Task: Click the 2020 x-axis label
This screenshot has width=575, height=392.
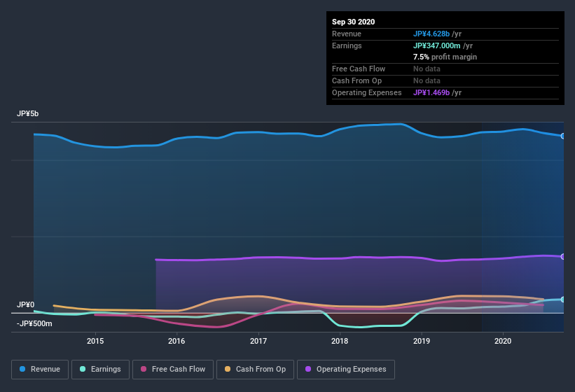Action: click(x=503, y=341)
